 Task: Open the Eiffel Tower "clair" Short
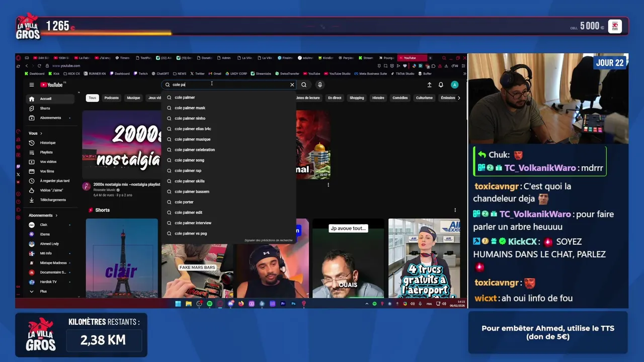pos(121,258)
